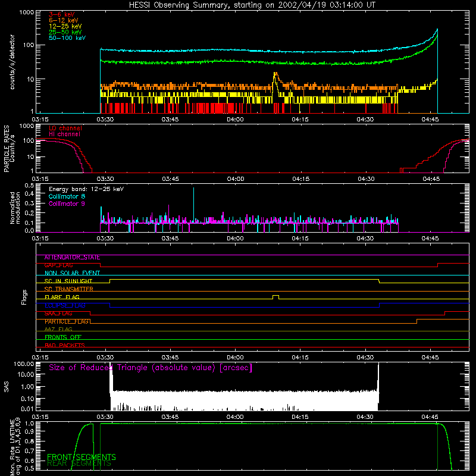Click the yellow 12-25 keV legend entry
Viewport: 476px width, 476px height.
(65, 26)
